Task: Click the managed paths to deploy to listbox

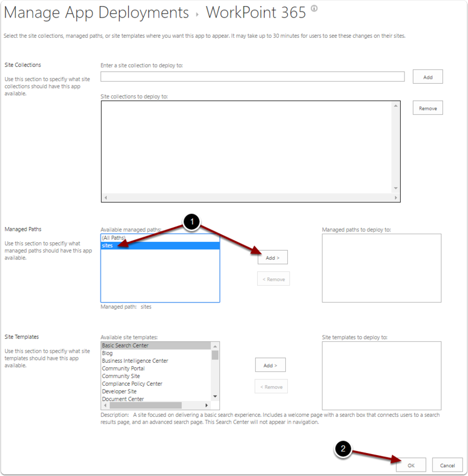Action: [x=382, y=268]
